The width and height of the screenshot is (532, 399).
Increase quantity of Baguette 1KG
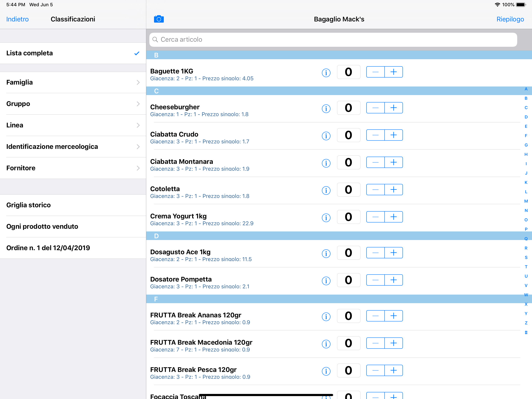(394, 72)
